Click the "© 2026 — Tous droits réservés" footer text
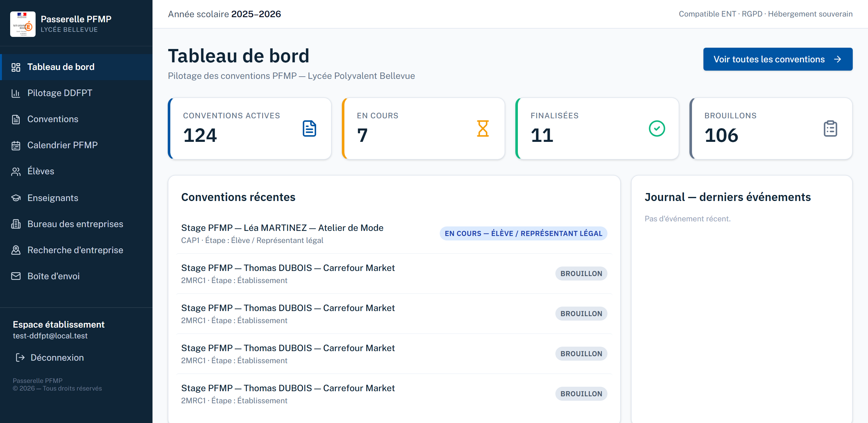 (x=57, y=388)
